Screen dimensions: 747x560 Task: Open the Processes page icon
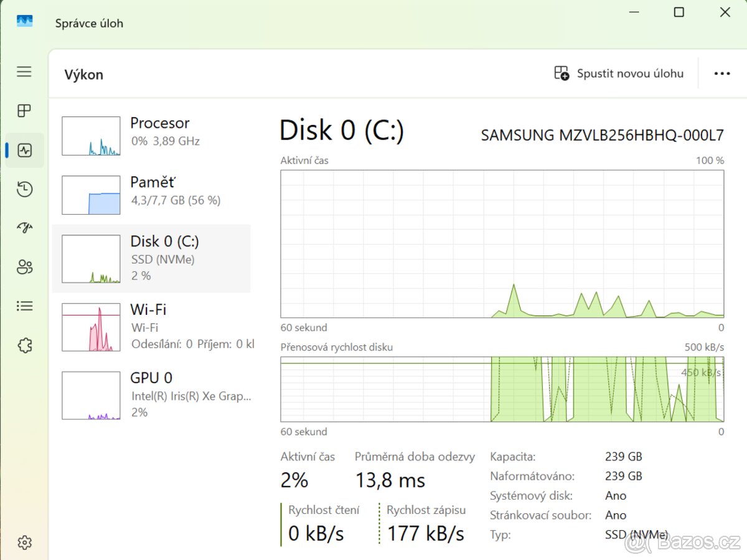24,111
